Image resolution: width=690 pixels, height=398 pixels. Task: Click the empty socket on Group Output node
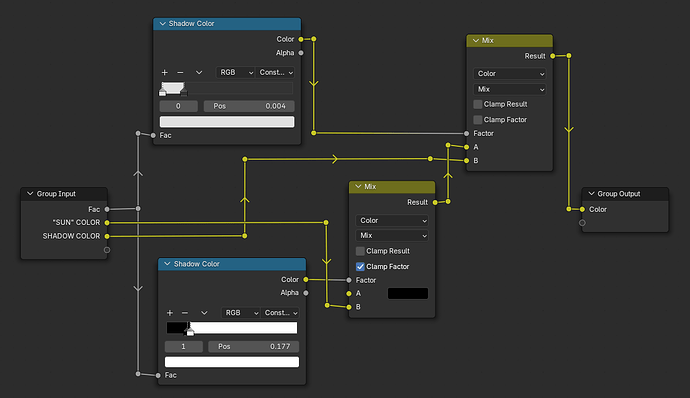coord(582,223)
